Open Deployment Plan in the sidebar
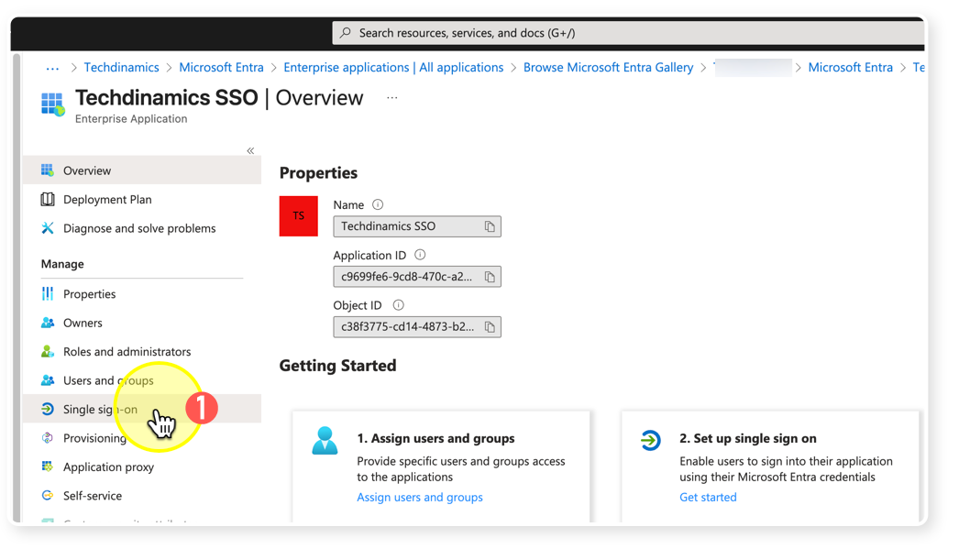The image size is (959, 560). pyautogui.click(x=142, y=199)
